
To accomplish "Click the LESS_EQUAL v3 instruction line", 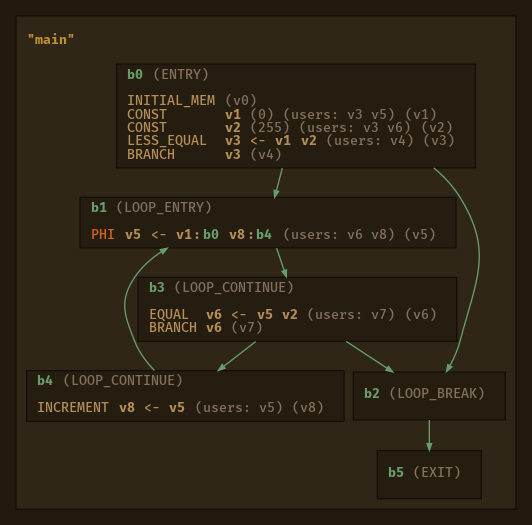I will 291,140.
